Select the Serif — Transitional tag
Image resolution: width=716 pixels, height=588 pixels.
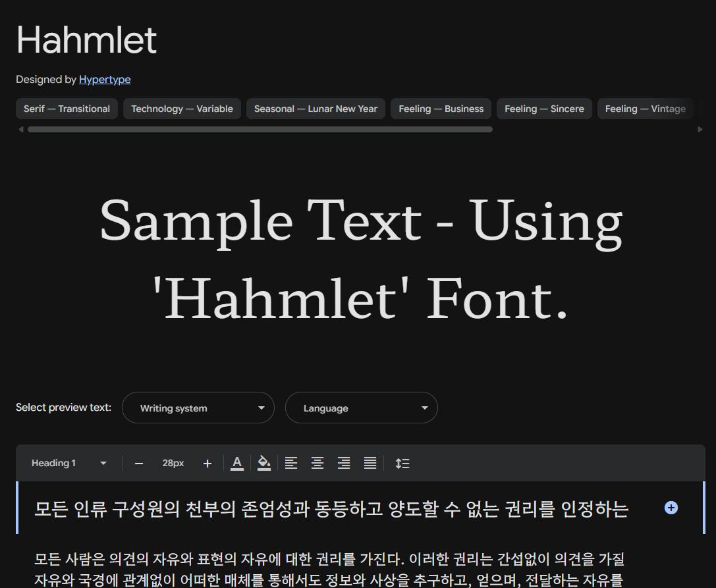[x=67, y=109]
